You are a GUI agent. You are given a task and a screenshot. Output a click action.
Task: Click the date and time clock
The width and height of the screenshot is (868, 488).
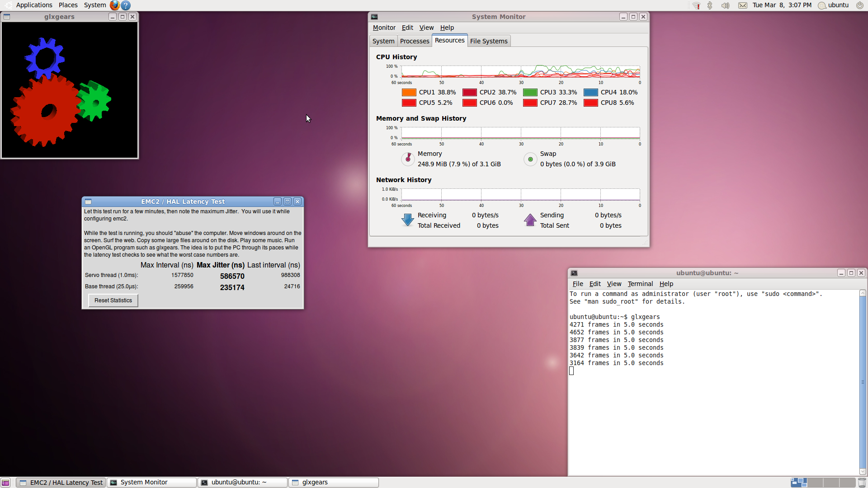pos(782,5)
